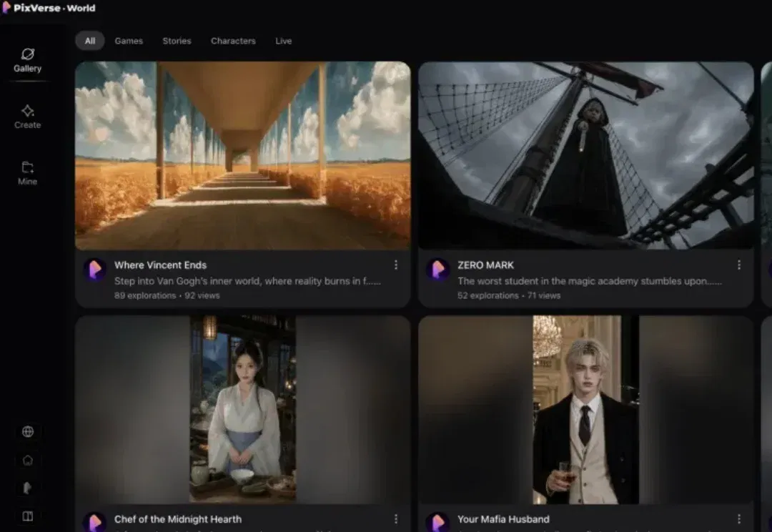This screenshot has height=532, width=772.
Task: Click the book guide icon in sidebar
Action: (28, 516)
